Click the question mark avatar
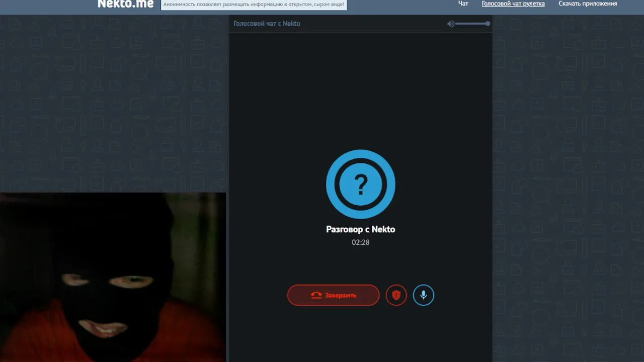Image resolution: width=644 pixels, height=362 pixels. [x=361, y=185]
